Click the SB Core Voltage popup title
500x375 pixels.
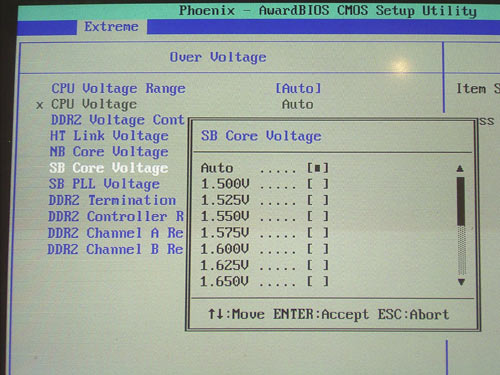click(261, 136)
